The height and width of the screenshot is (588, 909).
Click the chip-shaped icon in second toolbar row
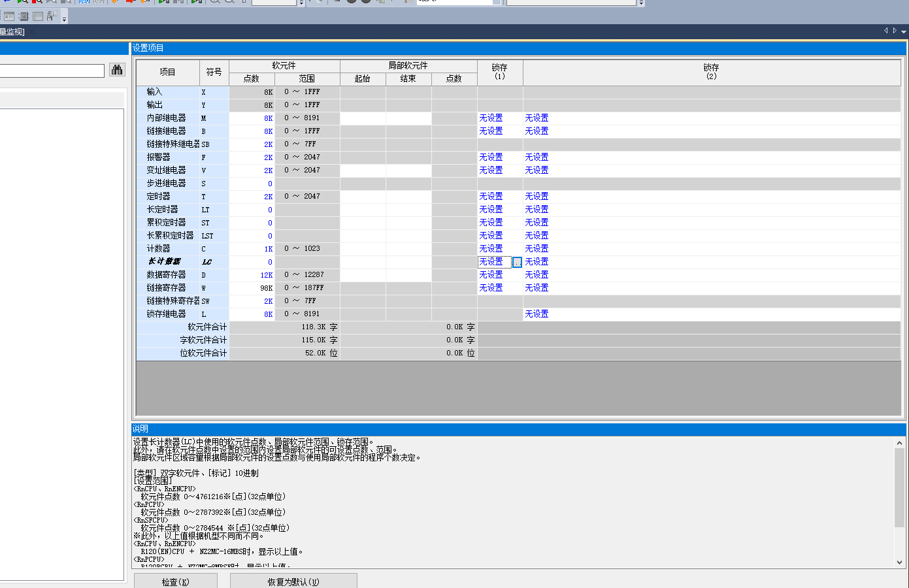click(24, 16)
